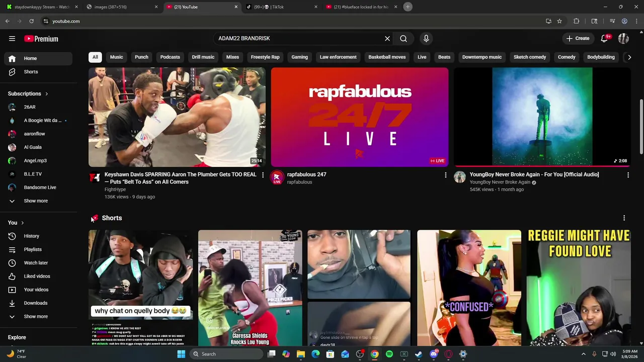This screenshot has width=644, height=362.
Task: Select the Podcasts filter chip
Action: point(170,57)
